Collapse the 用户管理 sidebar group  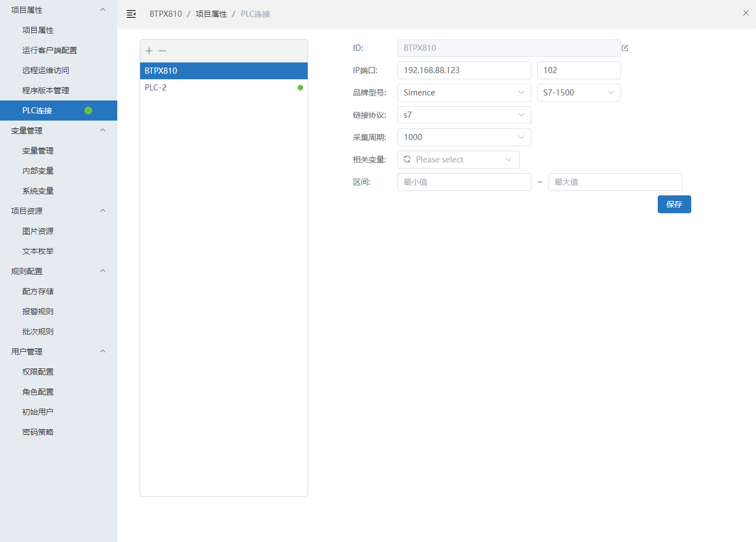102,352
